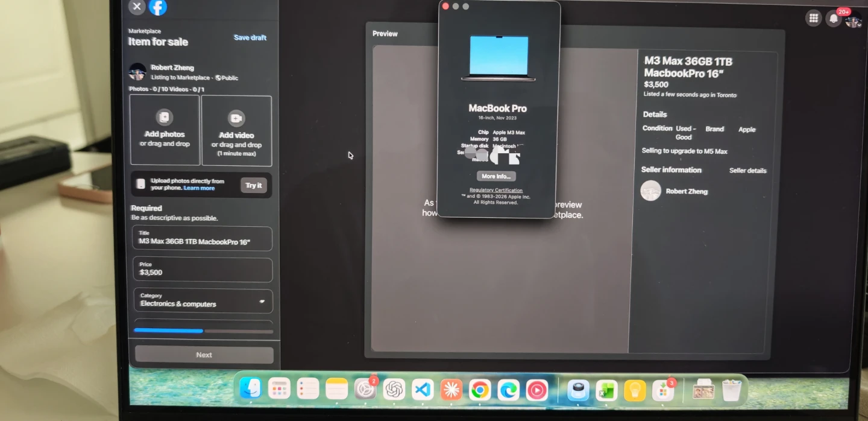The height and width of the screenshot is (421, 868).
Task: Click the seller avatar in the preview
Action: [x=651, y=191]
